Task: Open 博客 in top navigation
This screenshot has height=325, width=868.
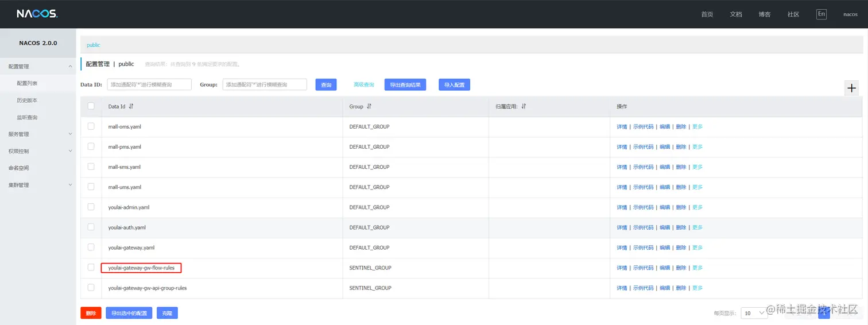Action: [765, 14]
